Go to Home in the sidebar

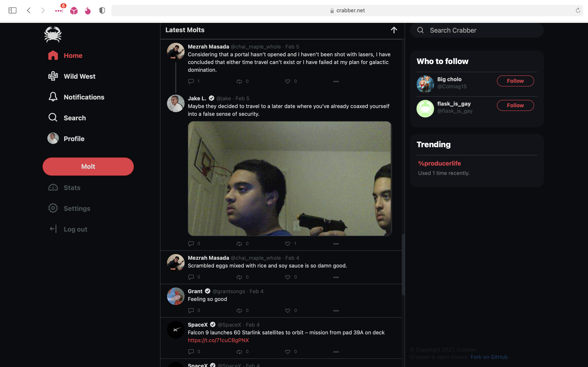click(73, 55)
